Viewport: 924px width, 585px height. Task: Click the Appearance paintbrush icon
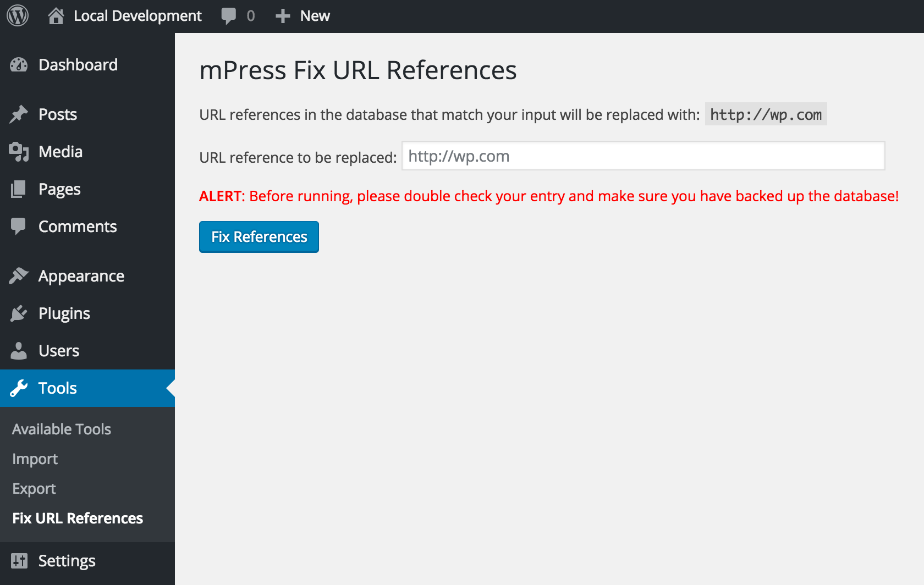tap(19, 276)
